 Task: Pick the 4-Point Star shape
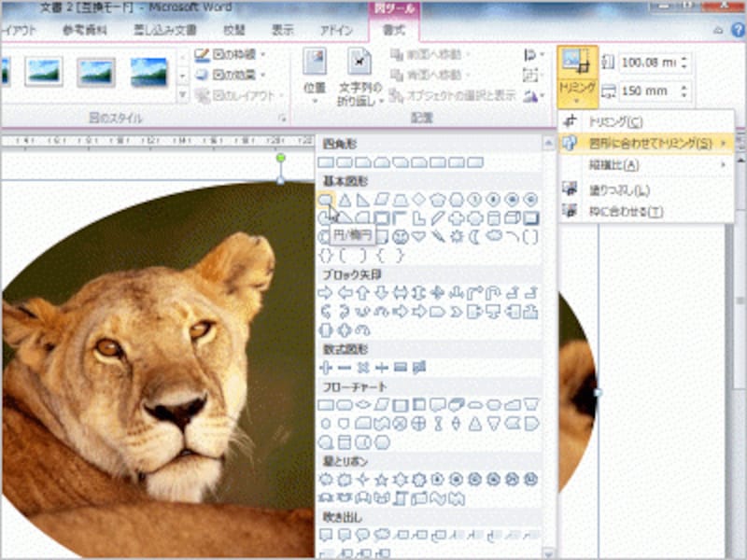tap(363, 480)
